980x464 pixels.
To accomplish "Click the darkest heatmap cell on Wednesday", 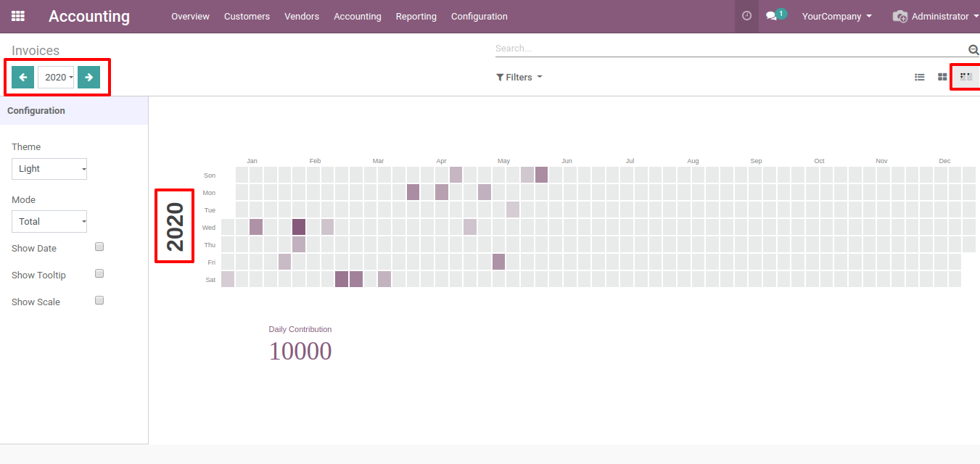I will 299,227.
